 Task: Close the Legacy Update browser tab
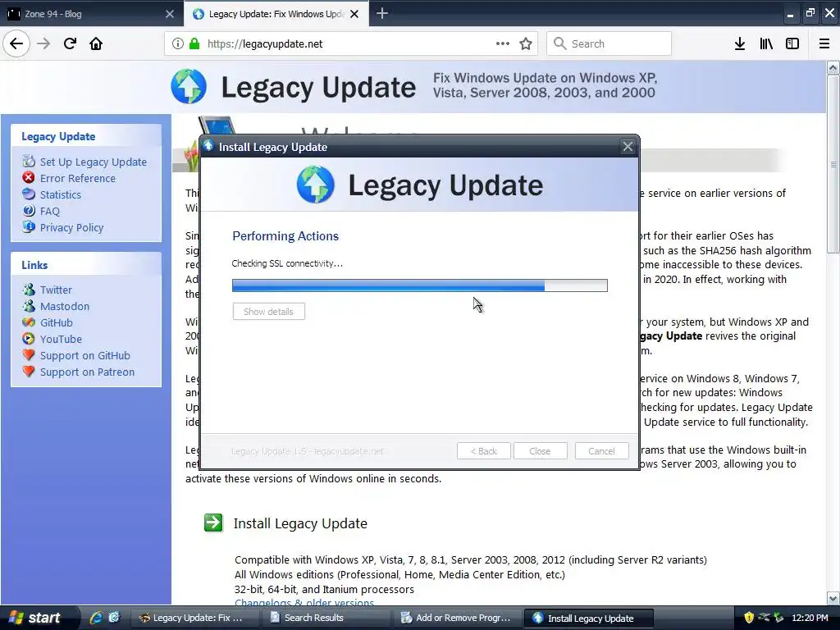click(x=354, y=14)
